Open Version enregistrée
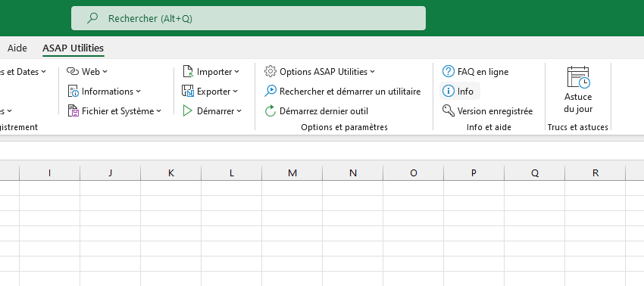644x286 pixels. coord(487,111)
